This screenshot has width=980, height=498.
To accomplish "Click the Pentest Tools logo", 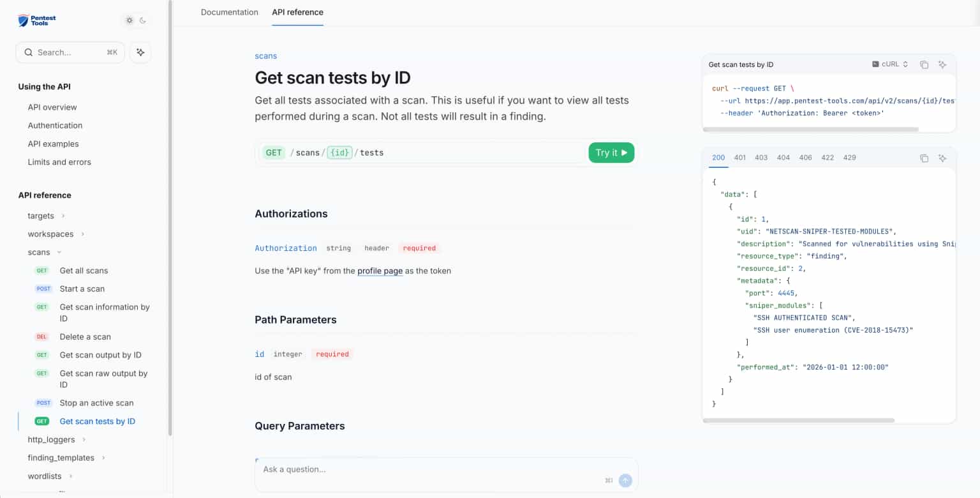I will coord(37,20).
